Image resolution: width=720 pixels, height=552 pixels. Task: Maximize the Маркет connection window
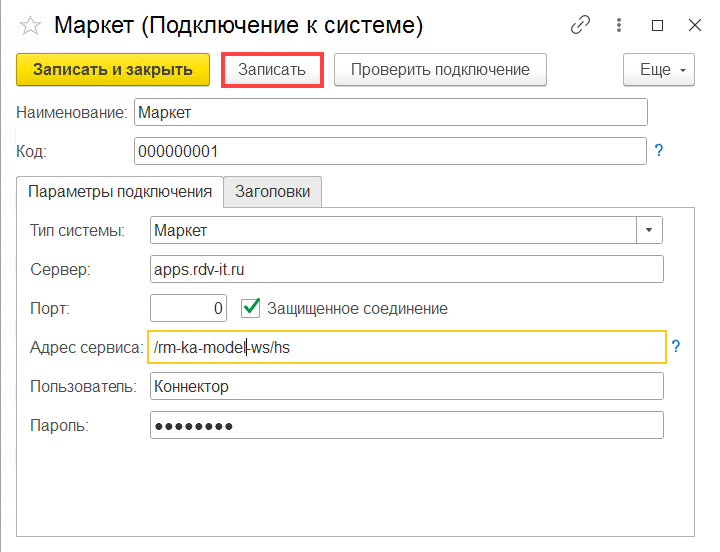(x=658, y=25)
